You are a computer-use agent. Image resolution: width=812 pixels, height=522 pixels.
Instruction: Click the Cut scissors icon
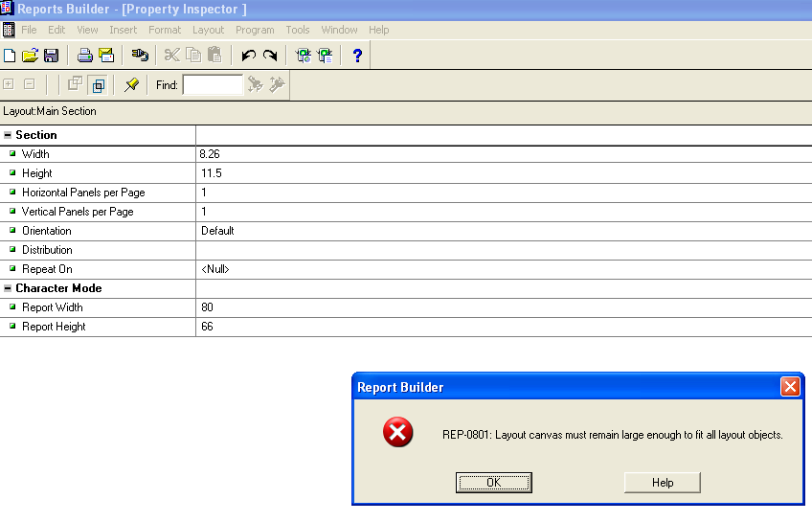[172, 55]
